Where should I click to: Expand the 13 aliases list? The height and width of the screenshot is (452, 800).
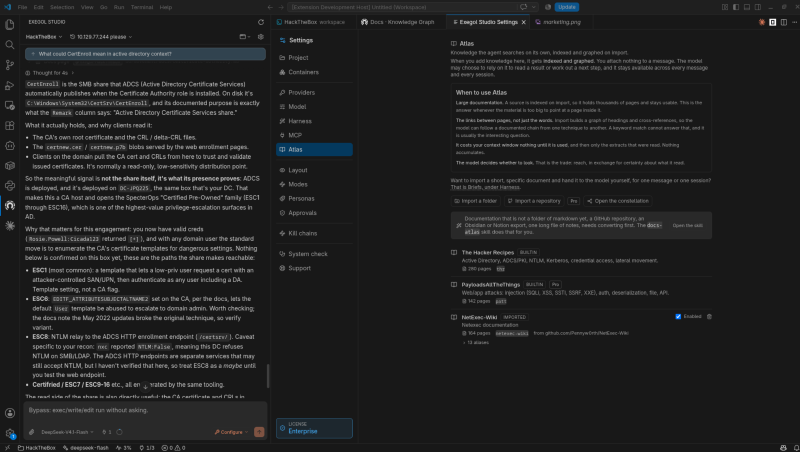[x=476, y=342]
